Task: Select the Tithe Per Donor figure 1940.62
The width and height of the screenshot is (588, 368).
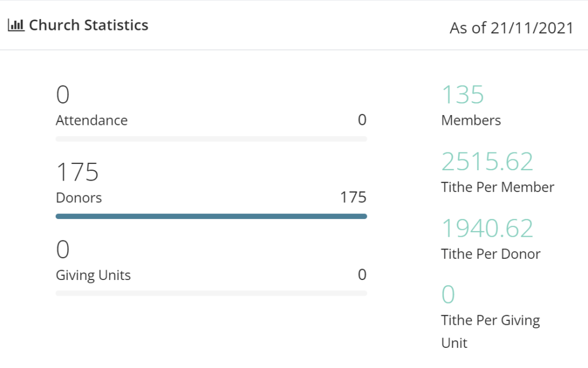Action: [x=487, y=228]
